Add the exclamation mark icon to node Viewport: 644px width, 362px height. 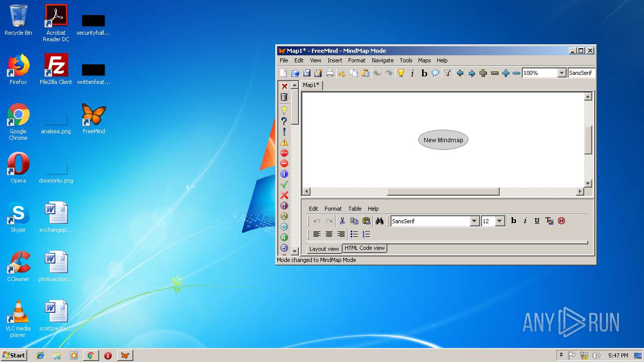coord(284,132)
